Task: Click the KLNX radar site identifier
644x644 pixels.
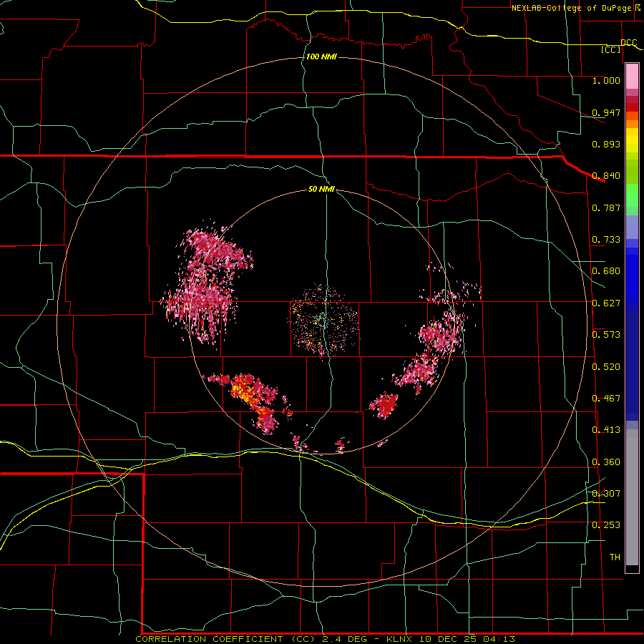Action: [401, 639]
